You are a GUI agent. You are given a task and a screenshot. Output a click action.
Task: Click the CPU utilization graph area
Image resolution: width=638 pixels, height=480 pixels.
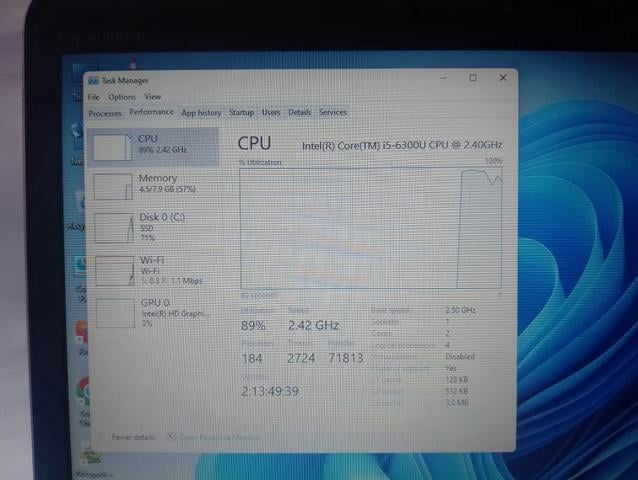coord(371,228)
